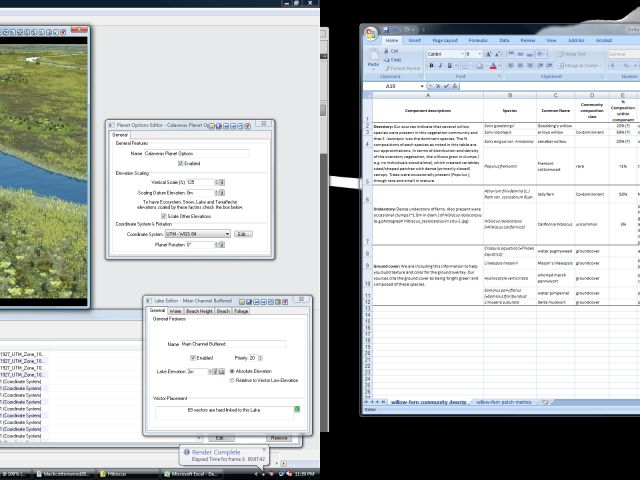The height and width of the screenshot is (480, 640).
Task: Click the Shrink Font icon in Excel
Action: pyautogui.click(x=497, y=54)
